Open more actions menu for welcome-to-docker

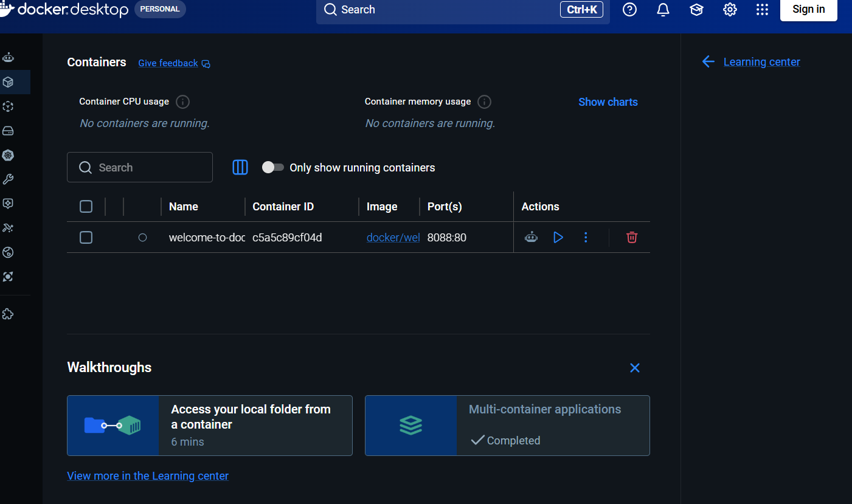pyautogui.click(x=586, y=238)
